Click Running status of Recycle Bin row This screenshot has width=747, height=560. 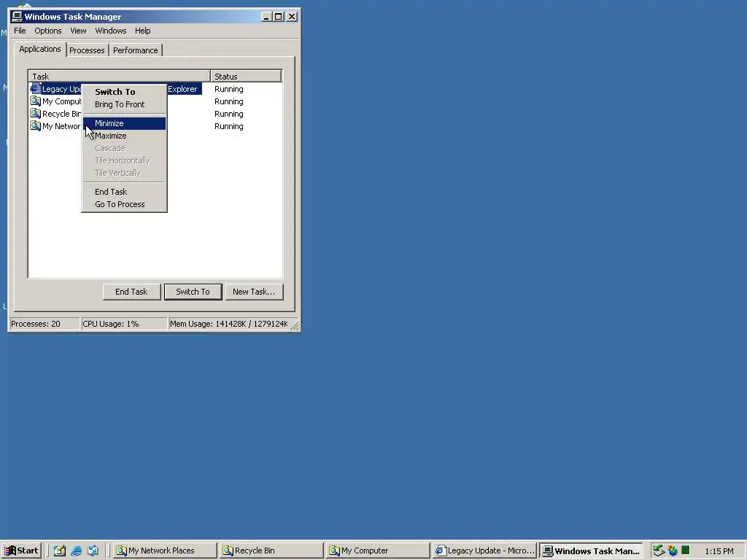(x=228, y=114)
